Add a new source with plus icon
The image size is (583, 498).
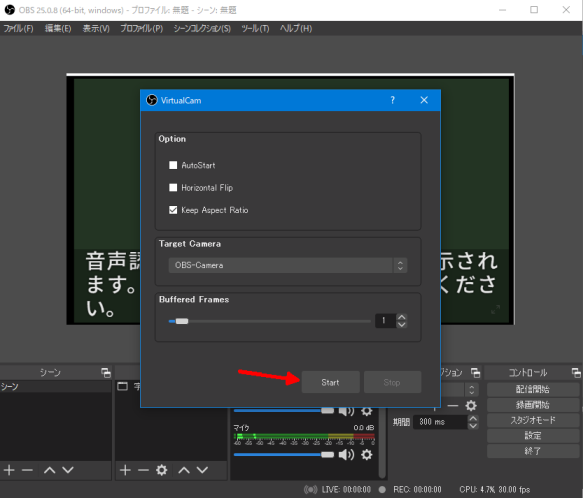[x=125, y=470]
